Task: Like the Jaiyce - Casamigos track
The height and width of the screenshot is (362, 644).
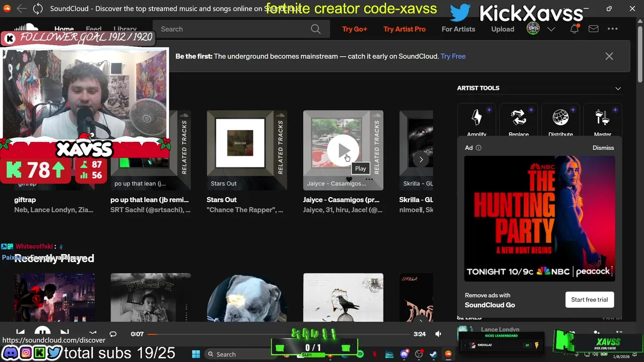Action: point(349,179)
